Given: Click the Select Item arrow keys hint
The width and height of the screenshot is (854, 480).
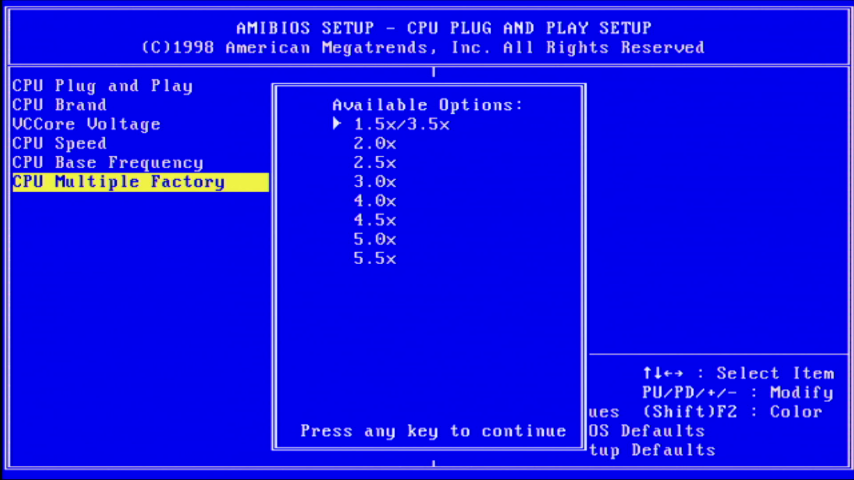Looking at the screenshot, I should (x=737, y=373).
